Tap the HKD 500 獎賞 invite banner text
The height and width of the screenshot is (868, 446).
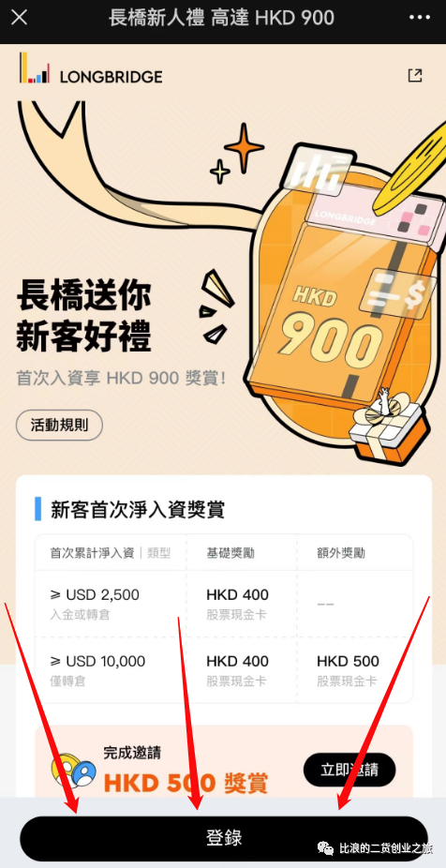tap(186, 783)
